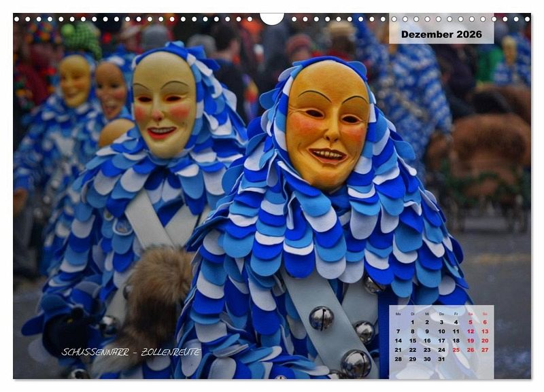Screen dimensions: 544x392
Task: Select the "Fr" weekday header
Action: (456, 314)
